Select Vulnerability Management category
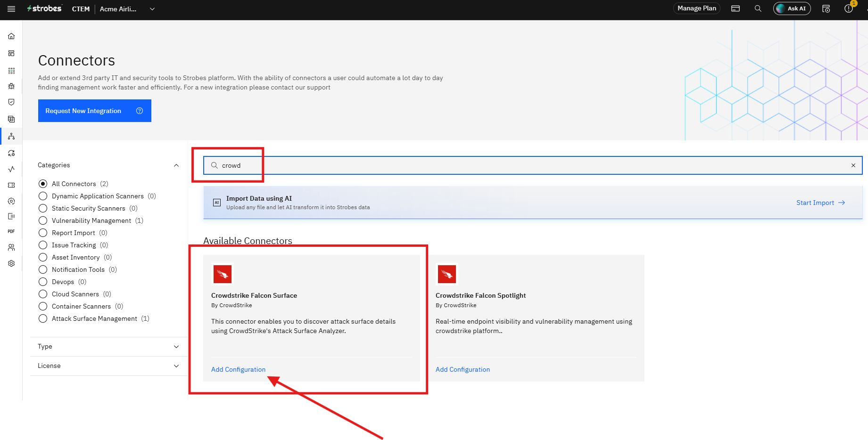868x440 pixels. click(43, 220)
